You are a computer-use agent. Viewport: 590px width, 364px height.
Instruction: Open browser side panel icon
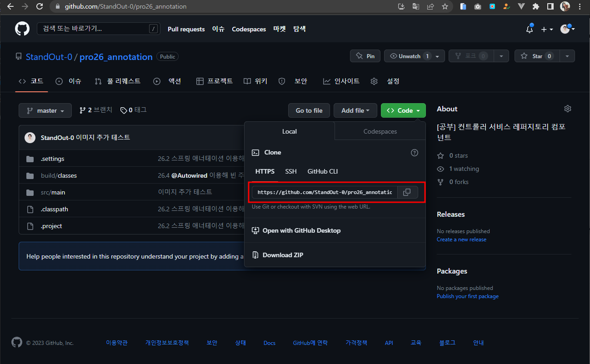point(550,6)
